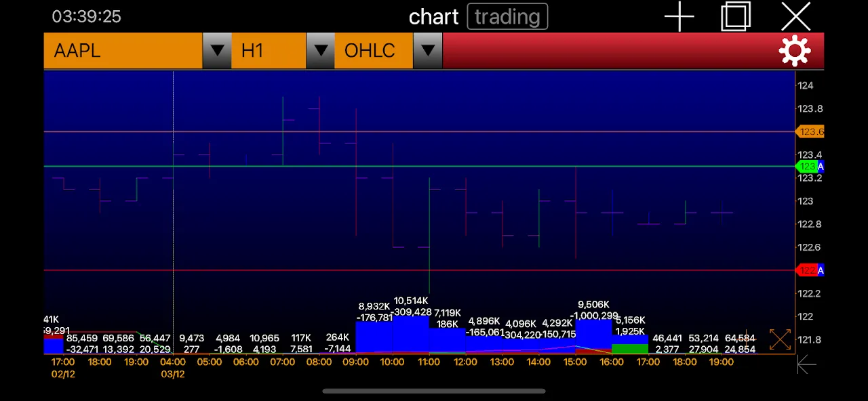Select the orange 123.6 price tag

[810, 132]
